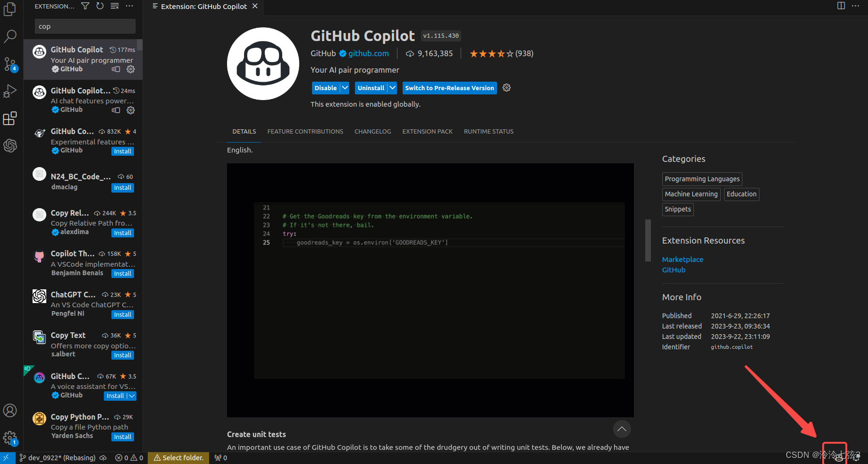Install the Copy Text extension
Screen dimensions: 868x464
coord(123,355)
